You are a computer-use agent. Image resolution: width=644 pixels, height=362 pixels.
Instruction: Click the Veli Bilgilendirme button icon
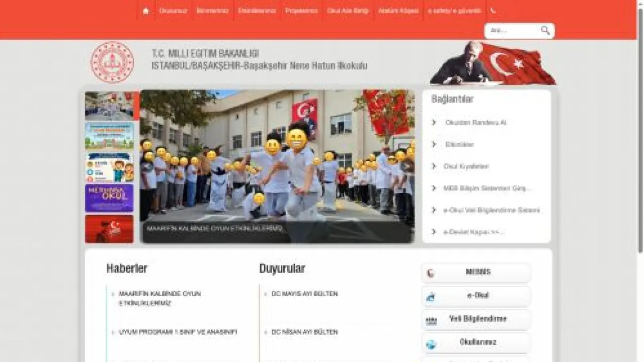[431, 321]
